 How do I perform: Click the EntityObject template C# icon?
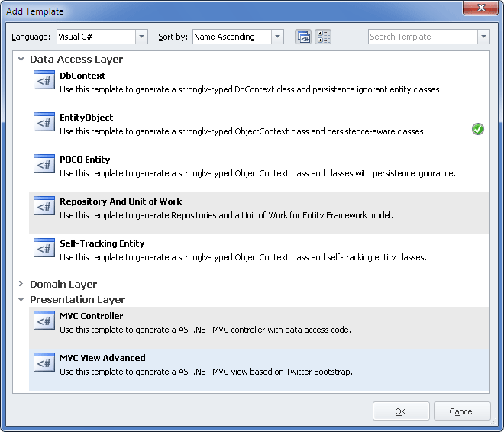44,122
